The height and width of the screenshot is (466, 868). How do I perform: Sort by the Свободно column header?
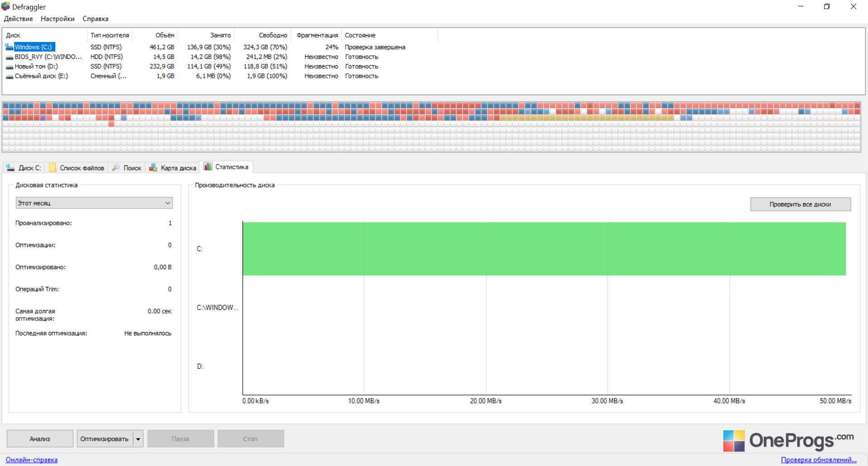[262, 35]
